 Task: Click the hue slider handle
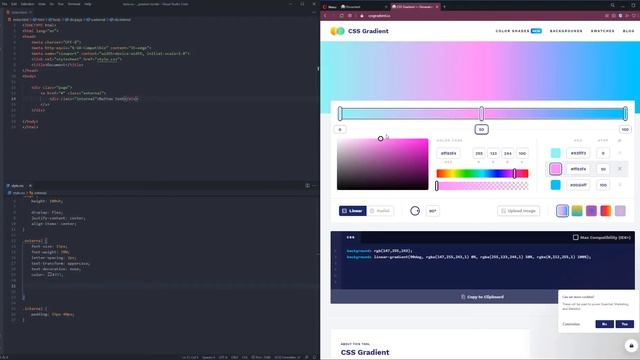coord(514,173)
